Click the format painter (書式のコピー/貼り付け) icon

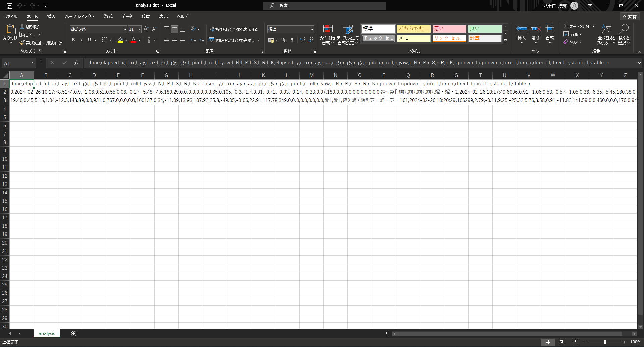coord(22,43)
